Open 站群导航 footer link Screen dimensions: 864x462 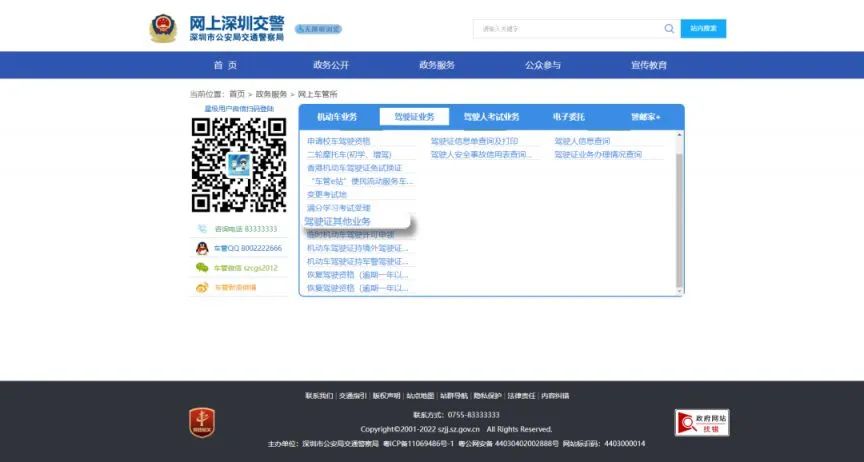(453, 396)
